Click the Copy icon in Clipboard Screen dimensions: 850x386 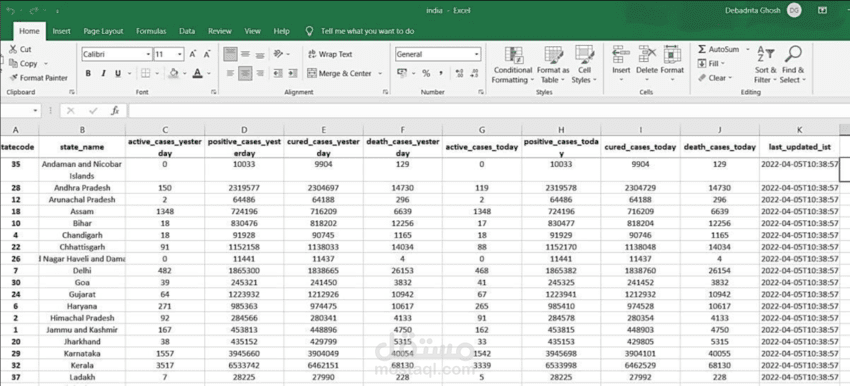[x=14, y=63]
